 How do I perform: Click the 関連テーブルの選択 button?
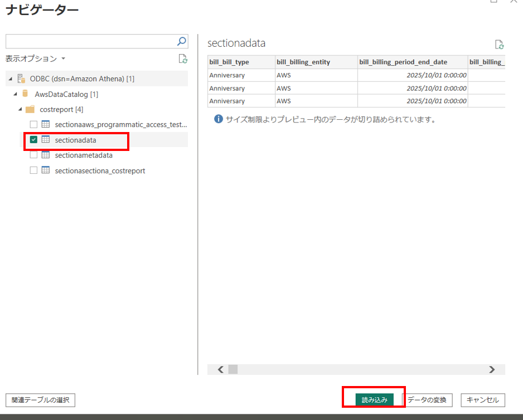(x=40, y=400)
